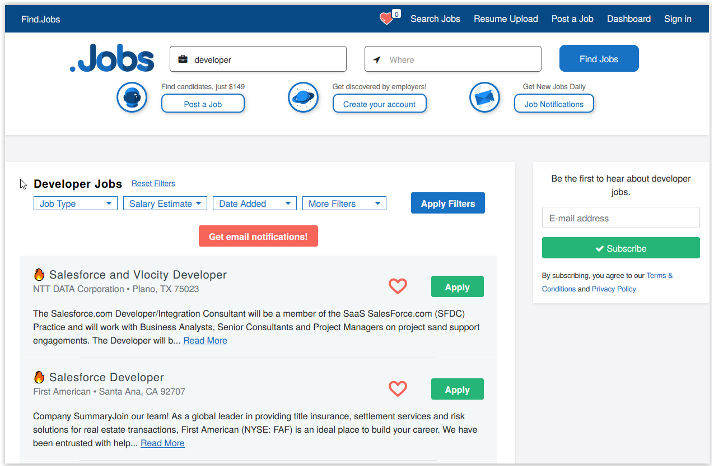Focus the keyword field containing developer
The width and height of the screenshot is (712, 466).
[258, 59]
